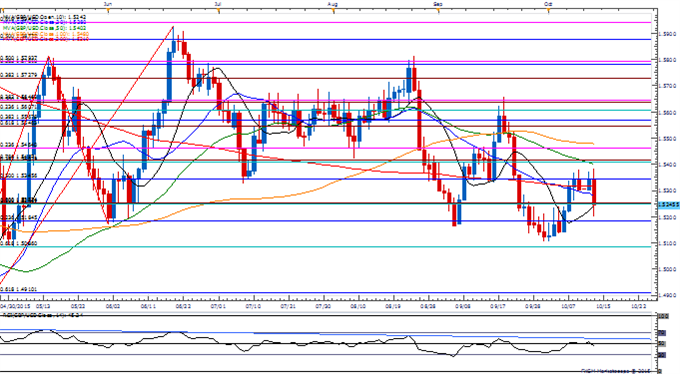Click the RSI 50 level label
This screenshot has height=374, width=680.
pyautogui.click(x=662, y=344)
